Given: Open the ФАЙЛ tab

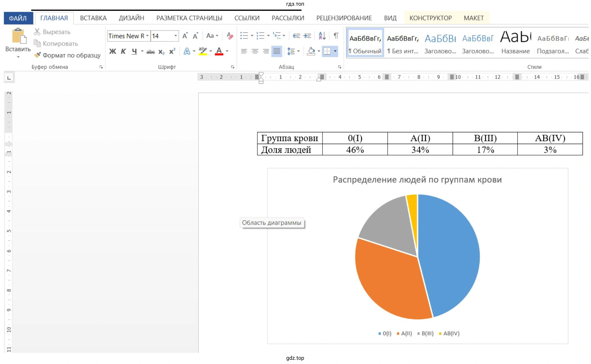Looking at the screenshot, I should click(x=18, y=18).
